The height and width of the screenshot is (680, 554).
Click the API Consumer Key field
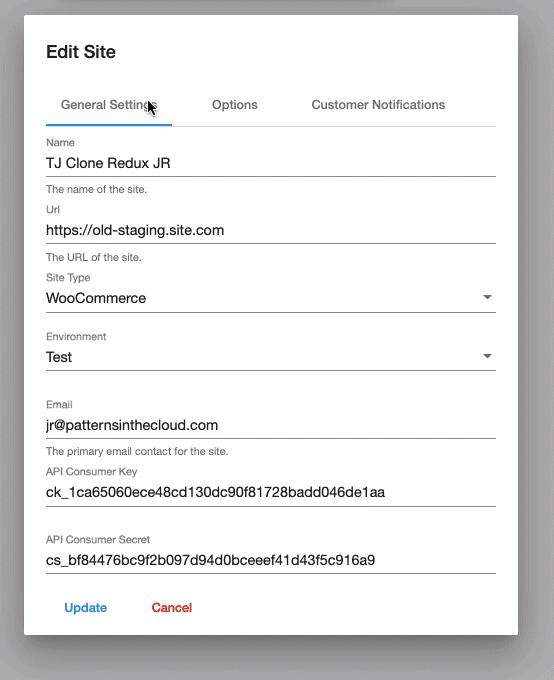(x=271, y=493)
